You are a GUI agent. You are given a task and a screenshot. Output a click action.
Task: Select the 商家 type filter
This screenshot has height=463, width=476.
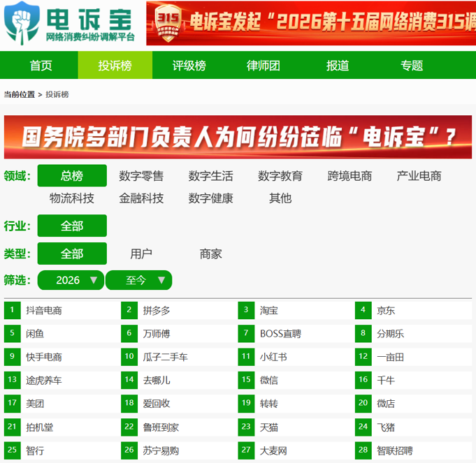click(210, 253)
